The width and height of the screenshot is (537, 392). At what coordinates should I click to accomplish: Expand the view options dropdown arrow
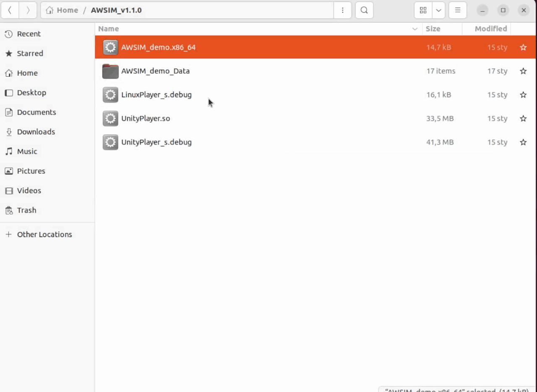click(438, 10)
